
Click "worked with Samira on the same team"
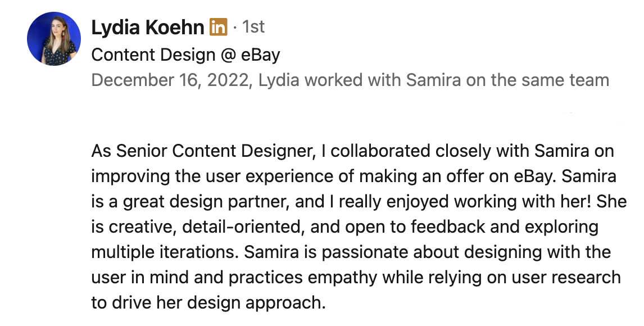[457, 80]
